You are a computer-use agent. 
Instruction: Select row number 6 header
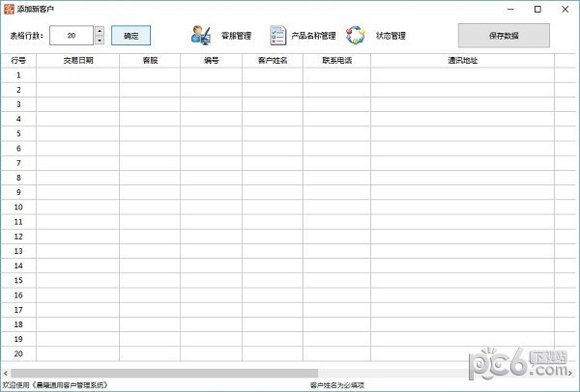18,149
